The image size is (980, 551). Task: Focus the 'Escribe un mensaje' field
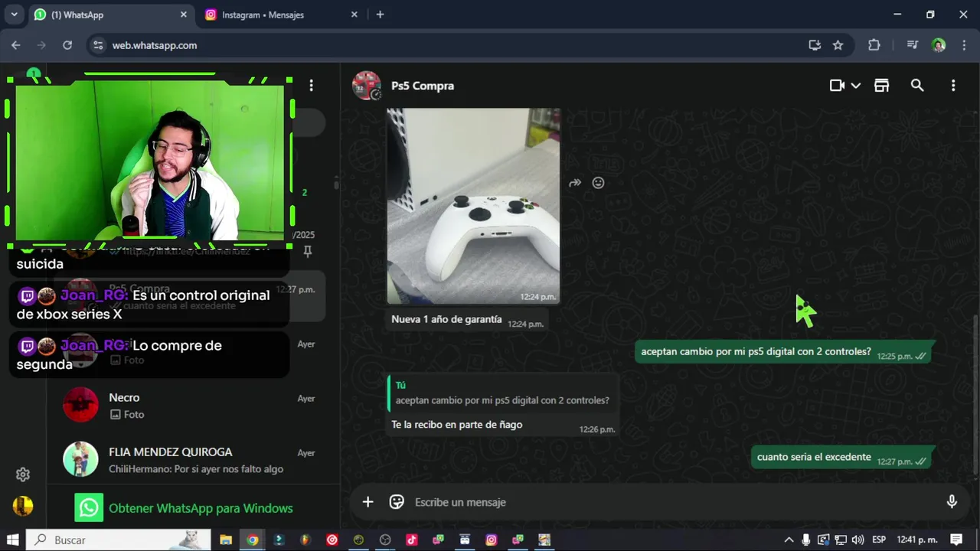tap(674, 502)
